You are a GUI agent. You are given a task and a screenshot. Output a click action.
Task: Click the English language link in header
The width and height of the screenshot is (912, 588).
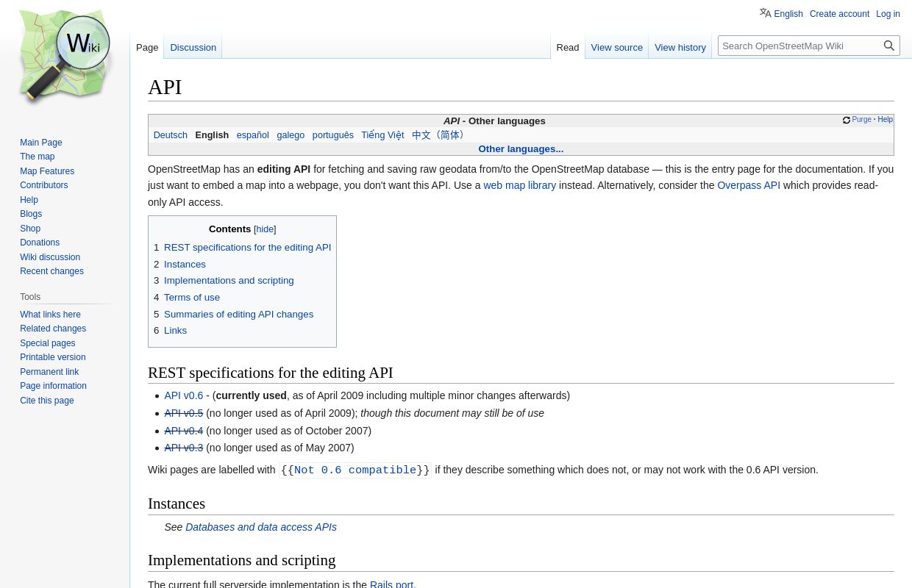point(788,14)
